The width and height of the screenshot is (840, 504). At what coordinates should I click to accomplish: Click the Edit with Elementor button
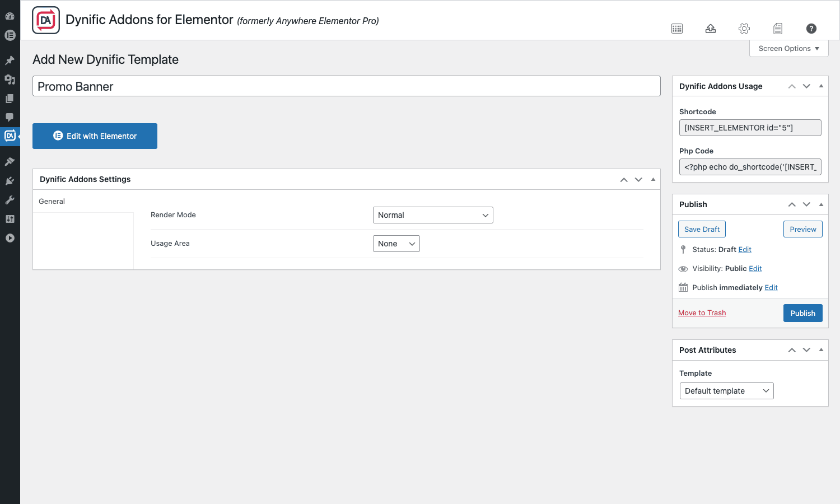pos(95,136)
